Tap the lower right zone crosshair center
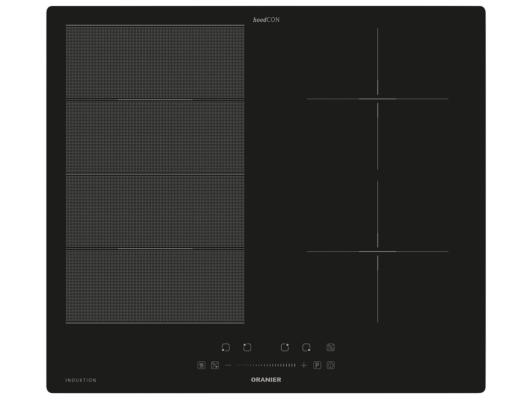 [378, 251]
